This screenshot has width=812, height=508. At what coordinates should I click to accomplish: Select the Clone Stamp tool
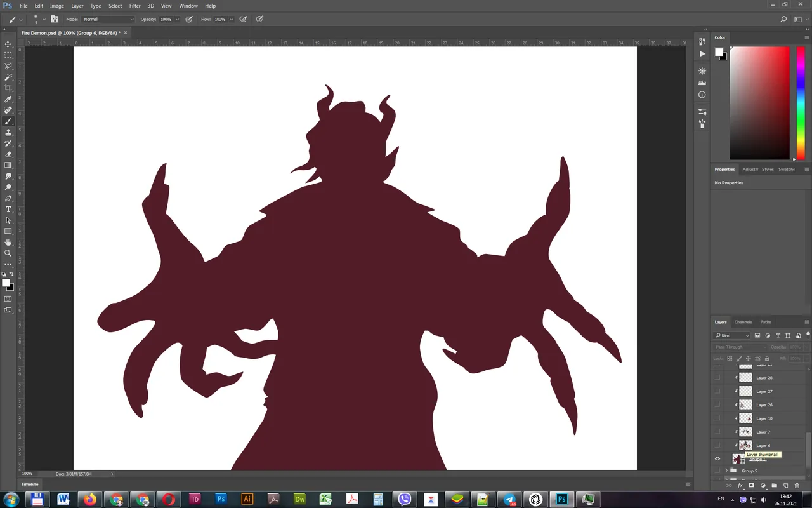8,132
